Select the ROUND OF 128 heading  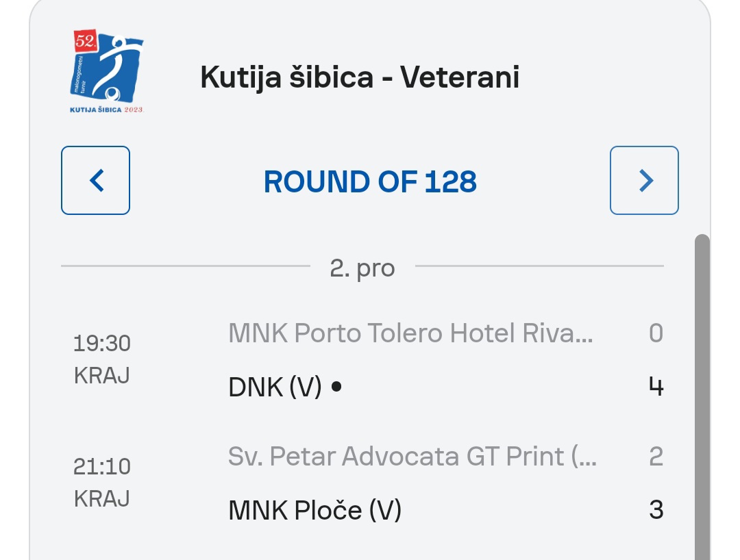[x=370, y=182]
